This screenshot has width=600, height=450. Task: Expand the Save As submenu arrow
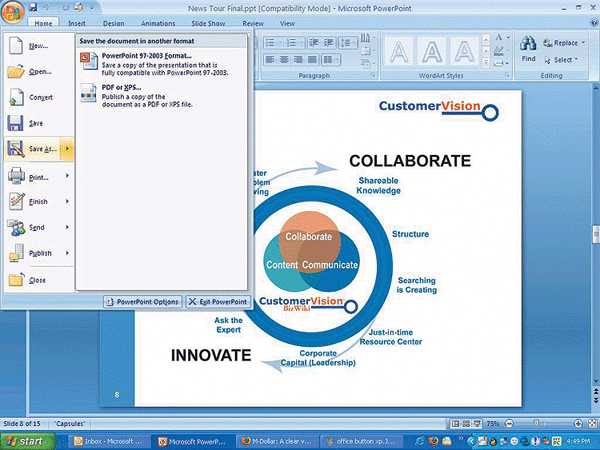(67, 149)
